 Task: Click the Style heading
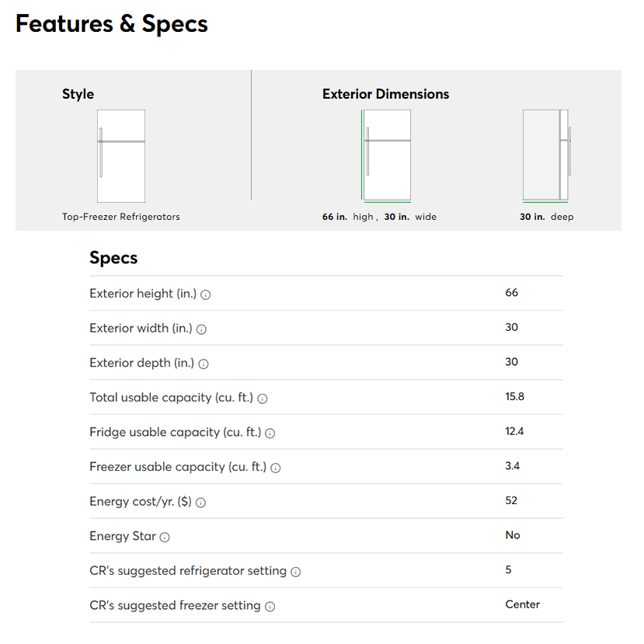pyautogui.click(x=78, y=94)
